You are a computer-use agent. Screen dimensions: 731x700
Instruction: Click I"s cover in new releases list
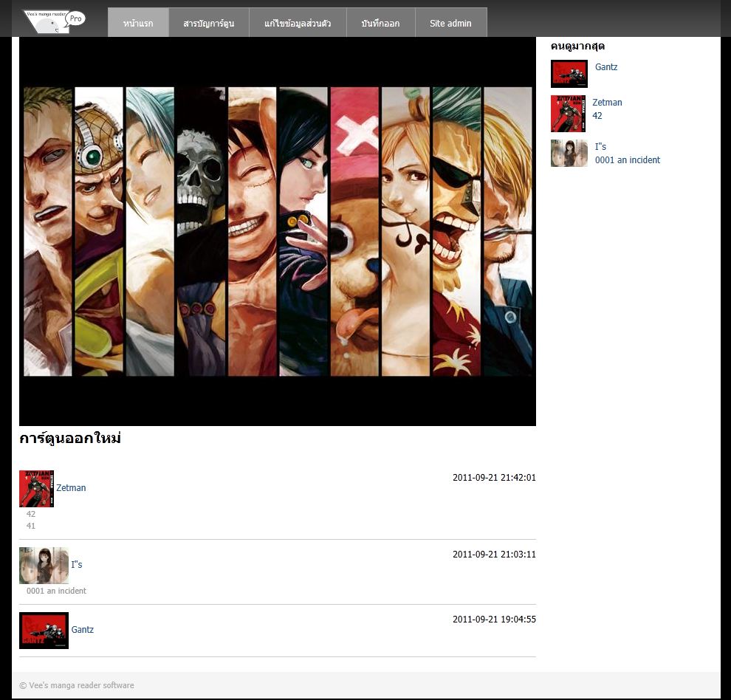[44, 565]
